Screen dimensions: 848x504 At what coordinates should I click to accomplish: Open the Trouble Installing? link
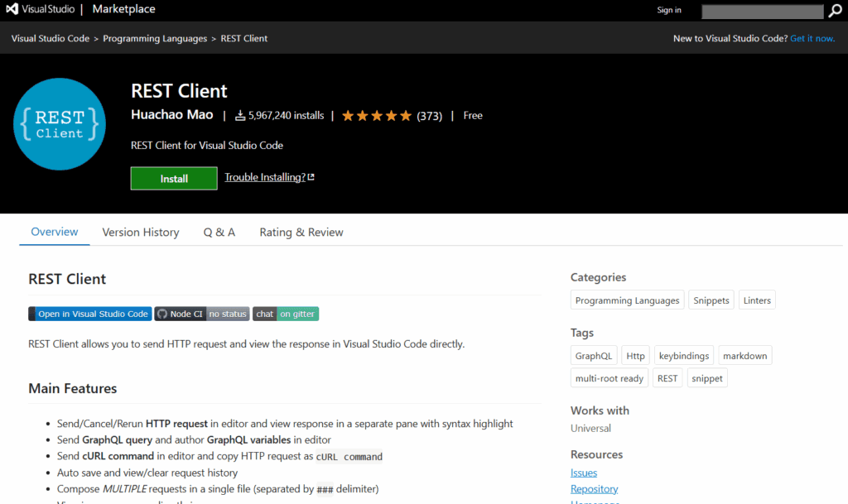pyautogui.click(x=265, y=177)
